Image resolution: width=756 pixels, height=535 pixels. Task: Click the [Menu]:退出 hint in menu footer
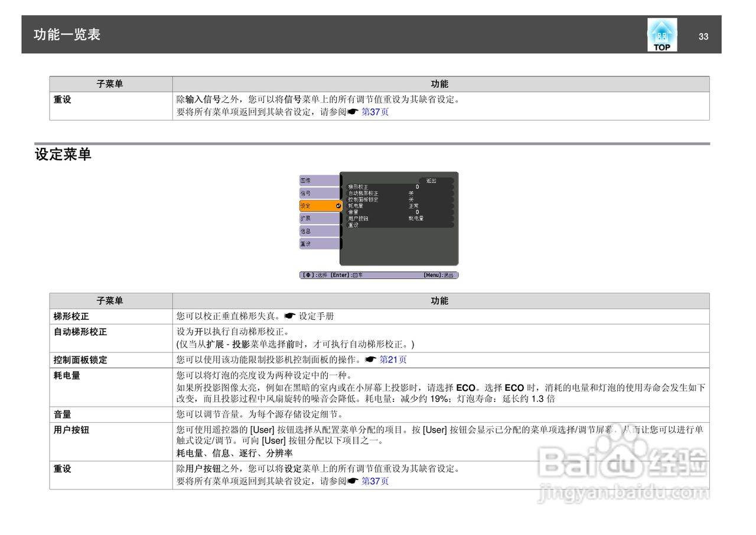(x=439, y=275)
